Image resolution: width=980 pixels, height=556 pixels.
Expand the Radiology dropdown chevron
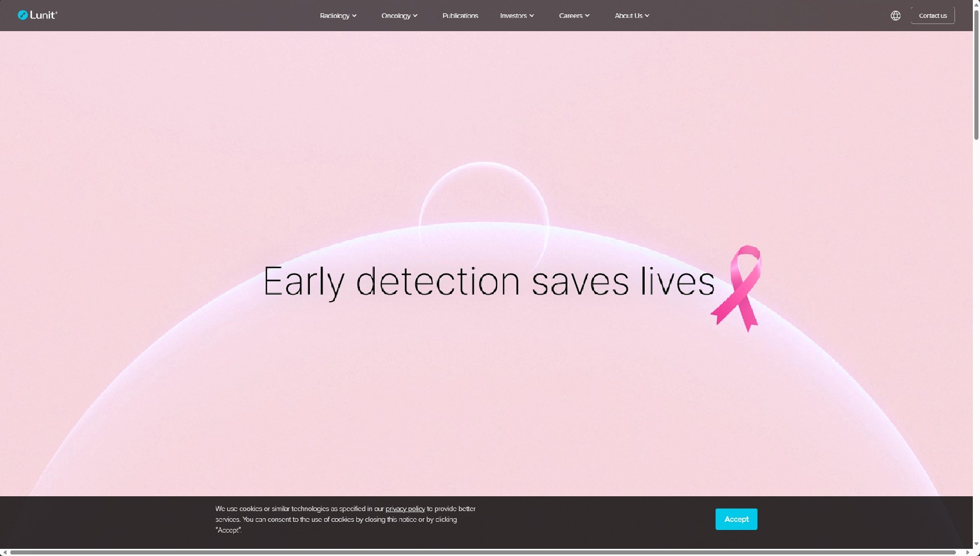pos(354,16)
